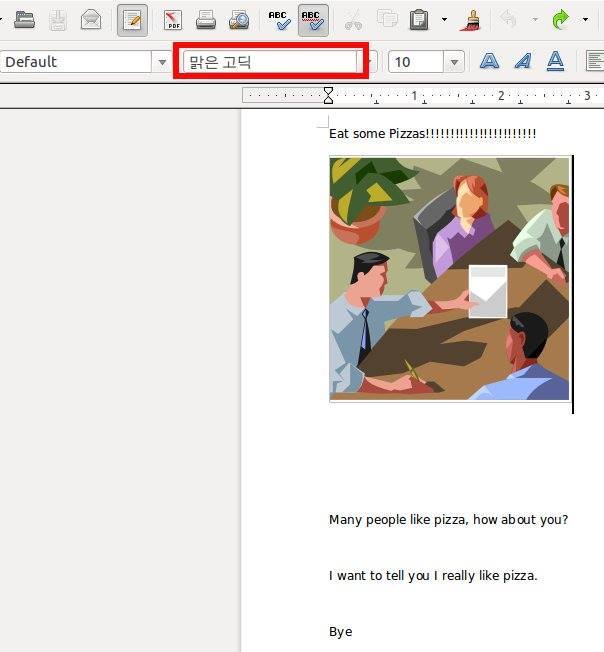Open the Default paragraph style dropdown

(162, 62)
